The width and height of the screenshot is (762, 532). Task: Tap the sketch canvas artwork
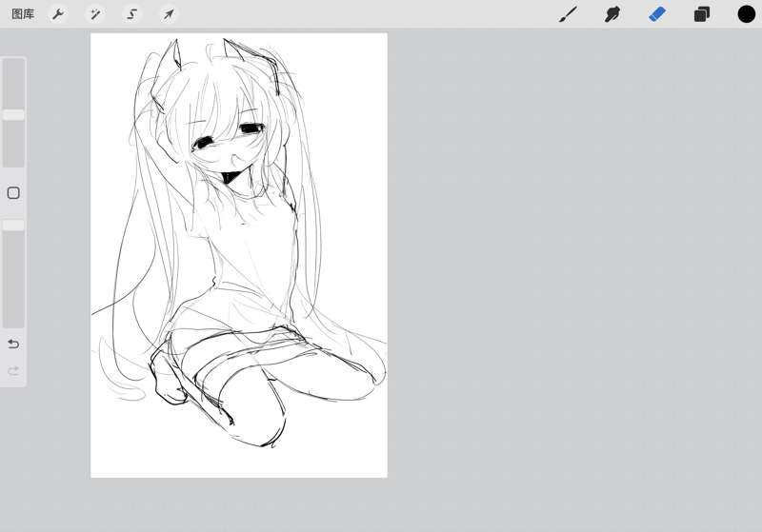pos(239,255)
